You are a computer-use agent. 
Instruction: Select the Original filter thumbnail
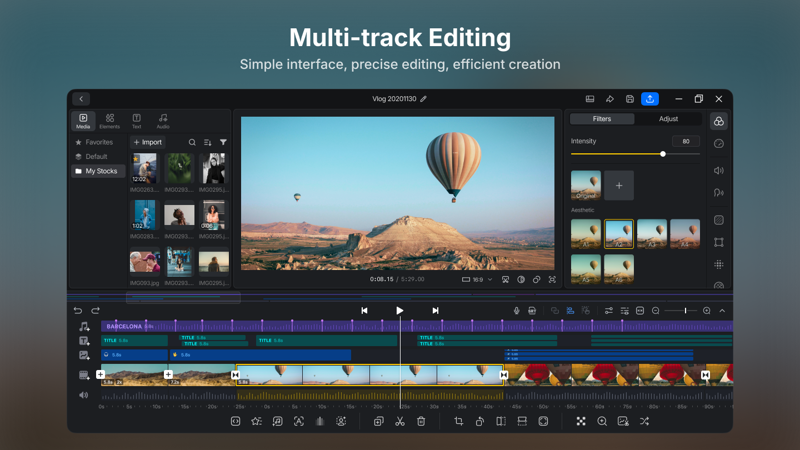(586, 185)
